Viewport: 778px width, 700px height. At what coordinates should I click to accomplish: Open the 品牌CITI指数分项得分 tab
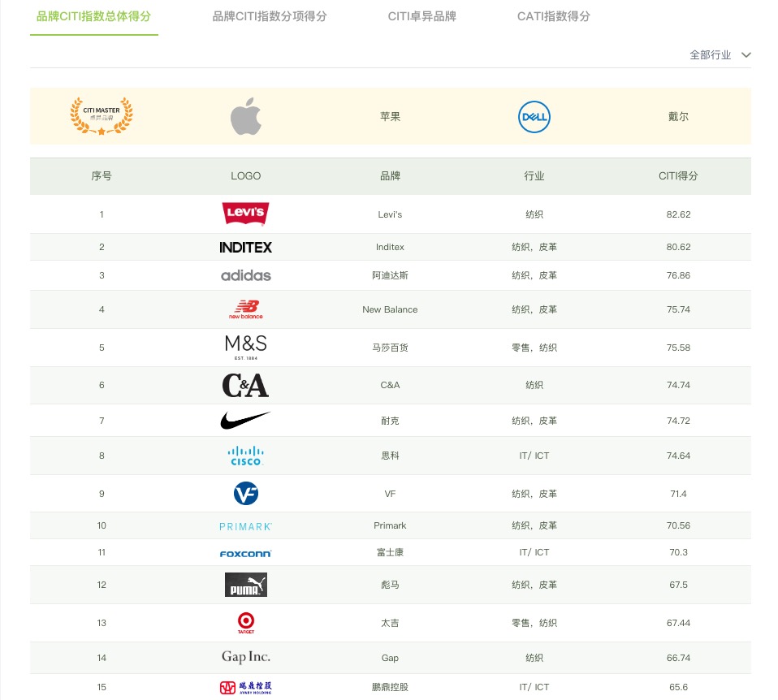pos(270,16)
